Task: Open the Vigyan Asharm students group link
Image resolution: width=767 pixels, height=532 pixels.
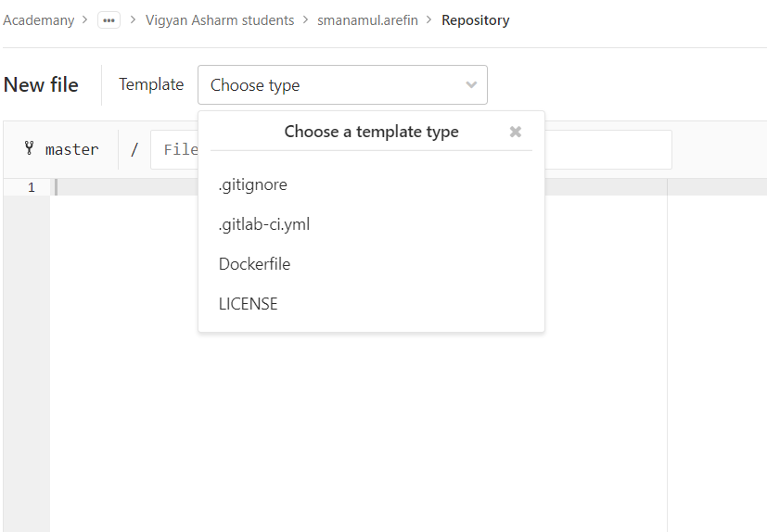Action: (x=220, y=20)
